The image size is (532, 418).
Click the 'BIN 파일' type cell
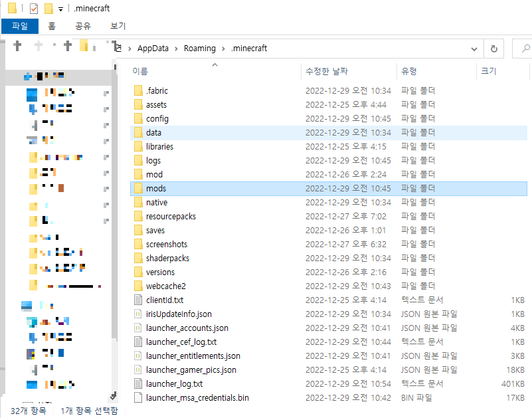pos(416,397)
